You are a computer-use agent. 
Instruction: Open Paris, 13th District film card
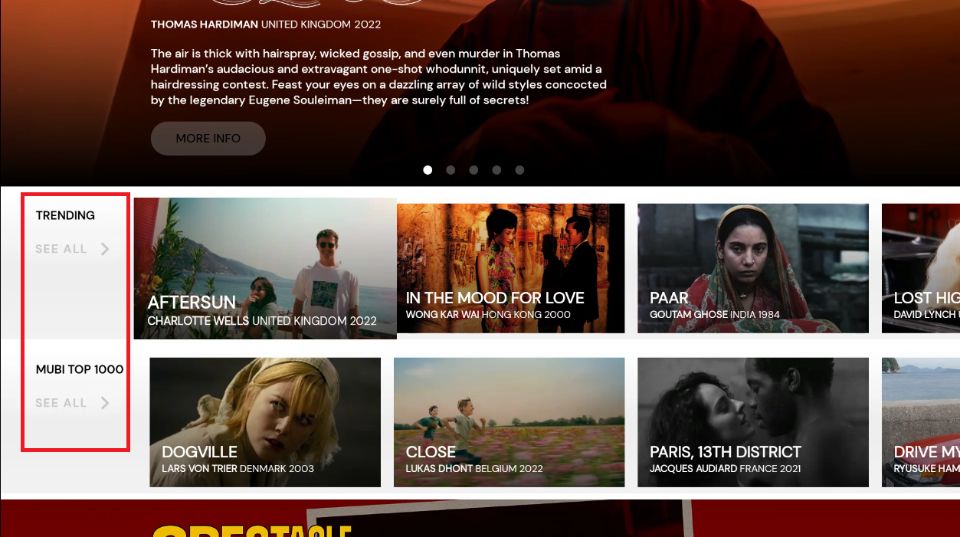[753, 422]
